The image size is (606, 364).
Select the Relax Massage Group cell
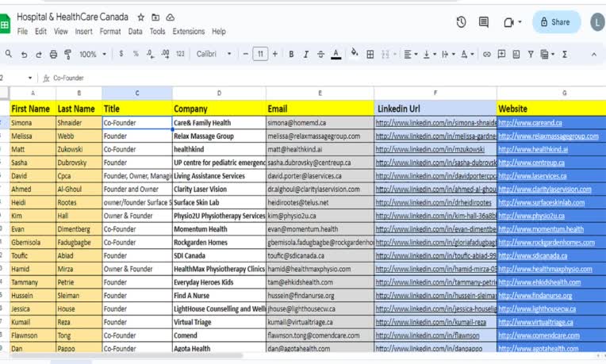pyautogui.click(x=219, y=136)
